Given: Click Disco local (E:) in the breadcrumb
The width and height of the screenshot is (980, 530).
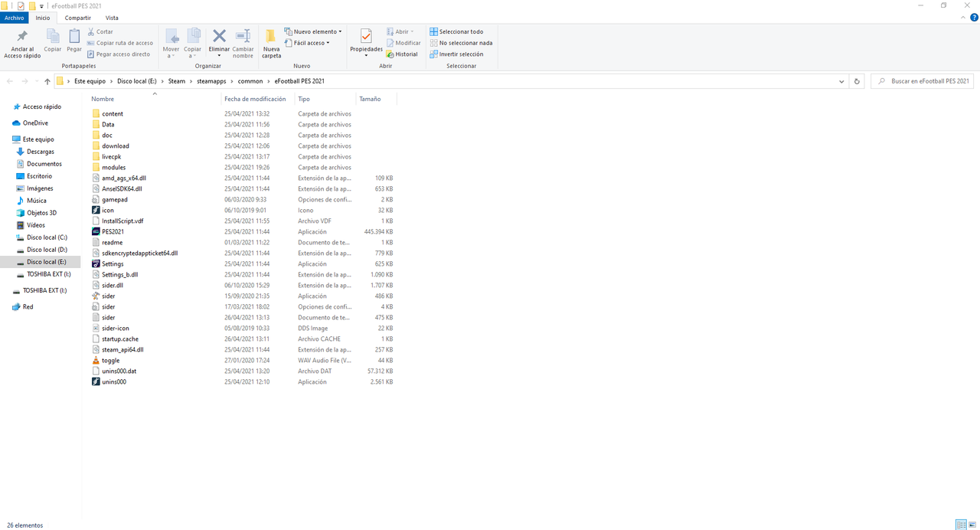Looking at the screenshot, I should [x=136, y=81].
